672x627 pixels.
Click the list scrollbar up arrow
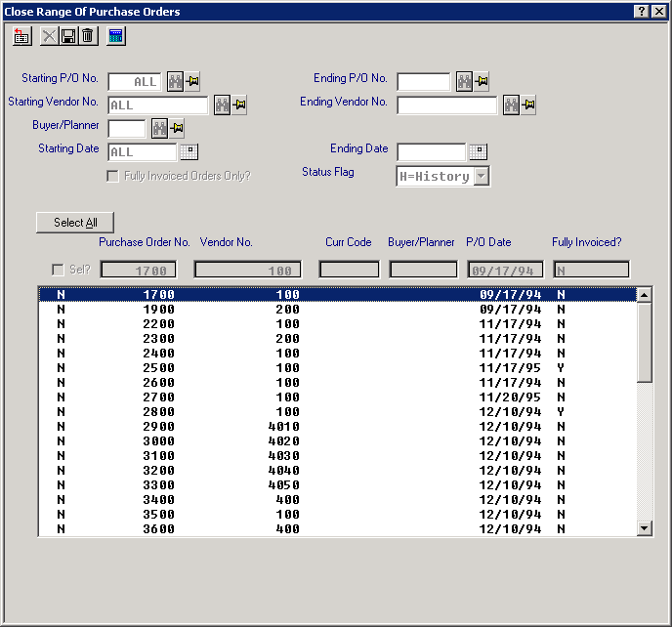click(644, 295)
